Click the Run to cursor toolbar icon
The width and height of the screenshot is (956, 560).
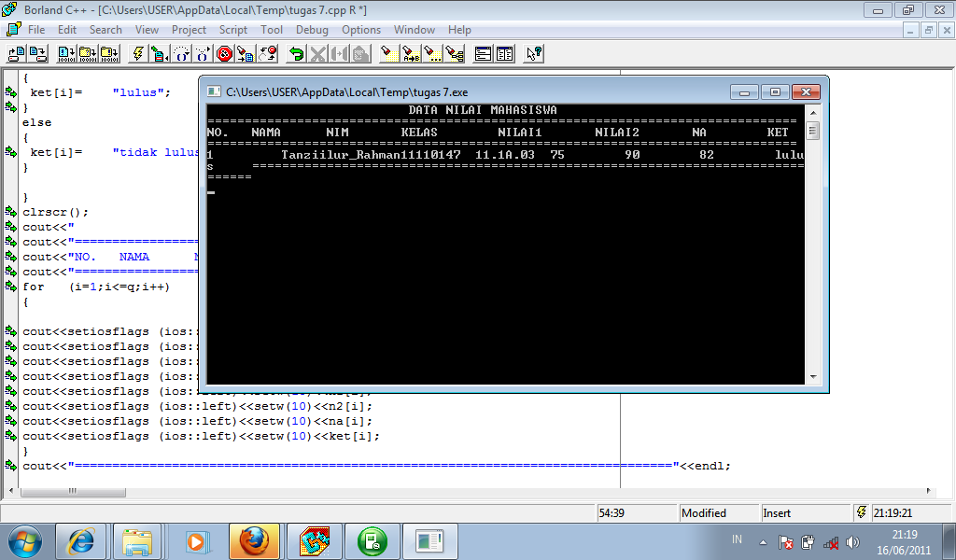(160, 53)
